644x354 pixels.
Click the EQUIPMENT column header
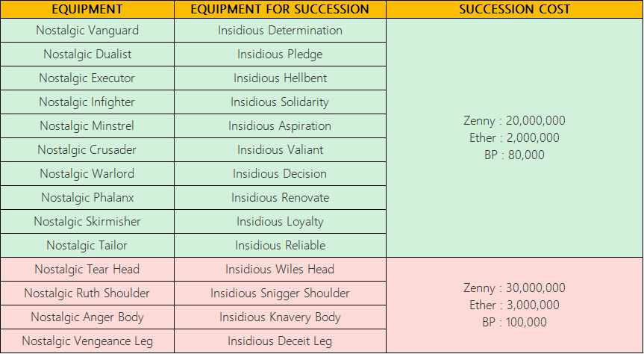pyautogui.click(x=87, y=9)
